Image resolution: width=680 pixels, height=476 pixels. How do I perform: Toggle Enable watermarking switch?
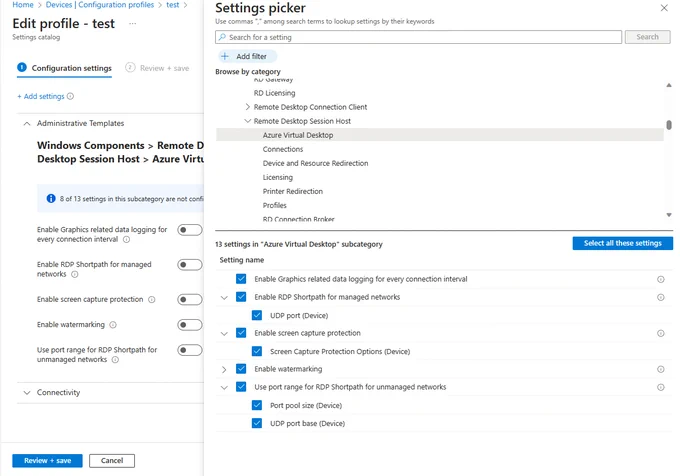pos(190,325)
